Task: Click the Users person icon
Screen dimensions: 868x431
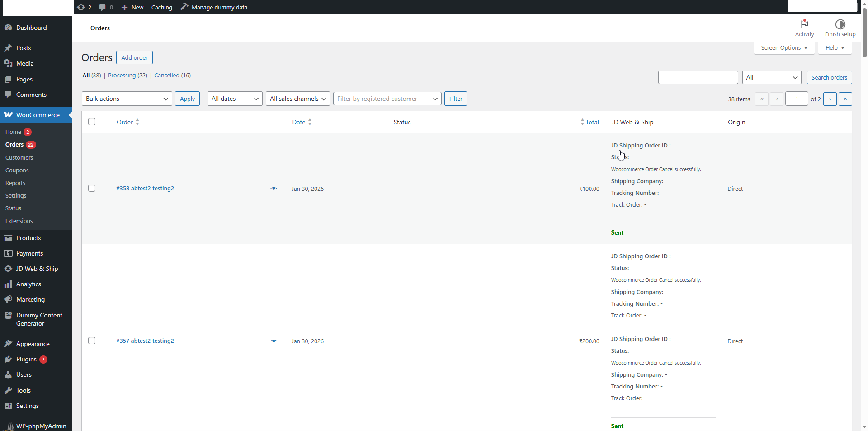Action: coord(8,374)
